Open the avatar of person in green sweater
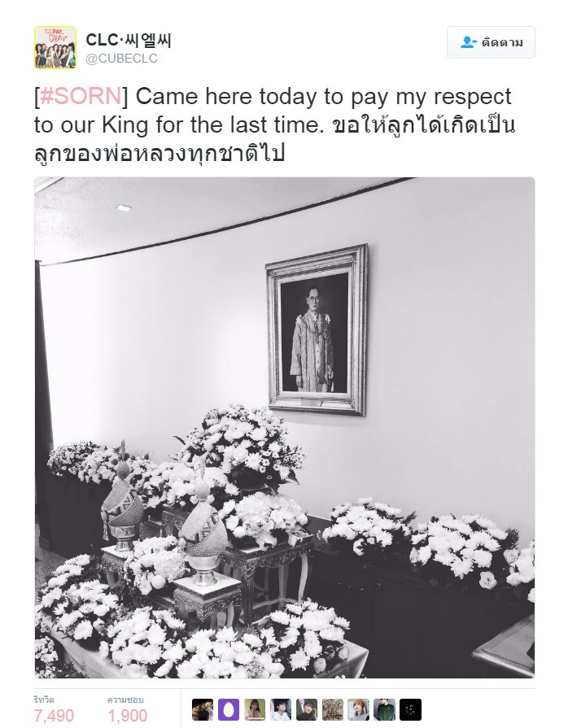 (x=385, y=710)
